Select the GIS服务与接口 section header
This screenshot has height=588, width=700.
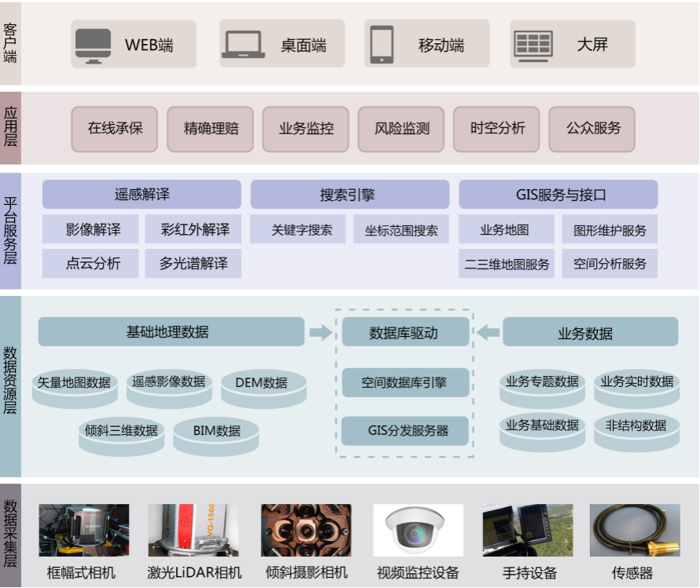(x=558, y=194)
